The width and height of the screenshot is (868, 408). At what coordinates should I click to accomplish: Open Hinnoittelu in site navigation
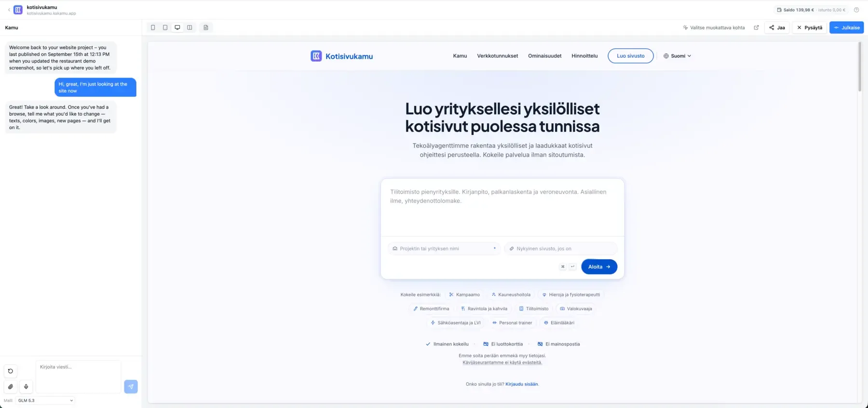click(x=584, y=56)
